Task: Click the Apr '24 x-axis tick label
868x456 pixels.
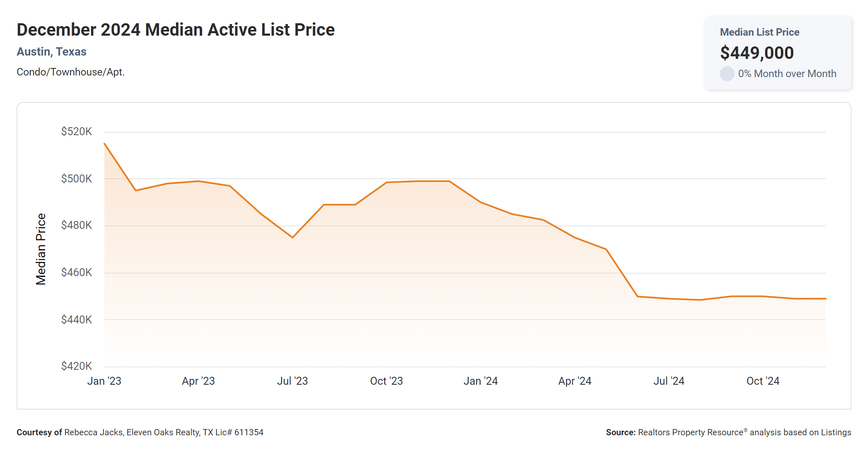Action: click(575, 381)
